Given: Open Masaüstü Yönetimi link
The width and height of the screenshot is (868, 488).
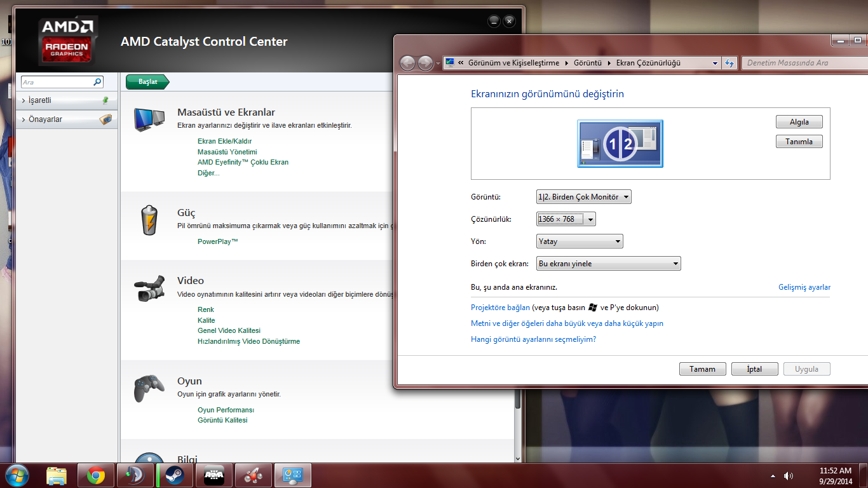Looking at the screenshot, I should point(227,152).
